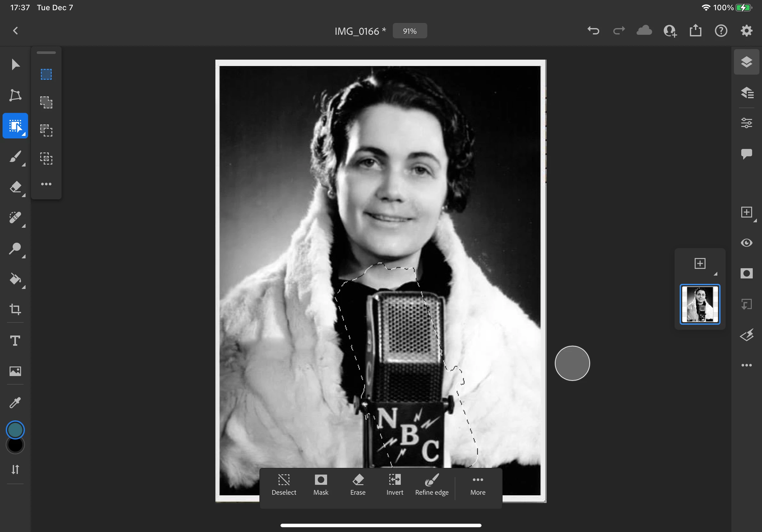Toggle layer visibility eye icon
This screenshot has height=532, width=762.
click(x=746, y=243)
